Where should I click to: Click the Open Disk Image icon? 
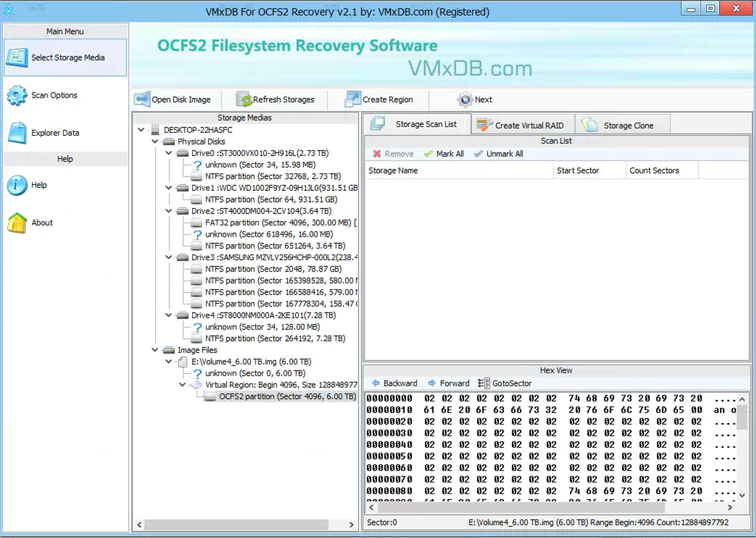click(142, 99)
